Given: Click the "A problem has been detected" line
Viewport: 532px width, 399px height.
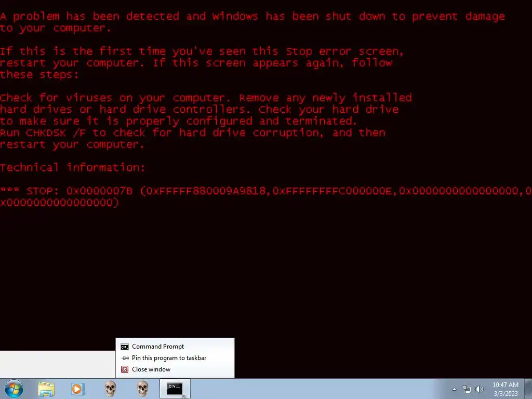Looking at the screenshot, I should (252, 16).
